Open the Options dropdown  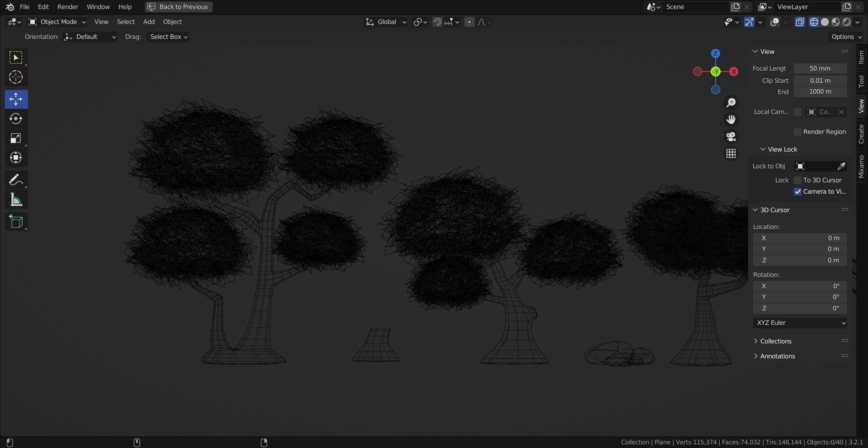point(846,37)
